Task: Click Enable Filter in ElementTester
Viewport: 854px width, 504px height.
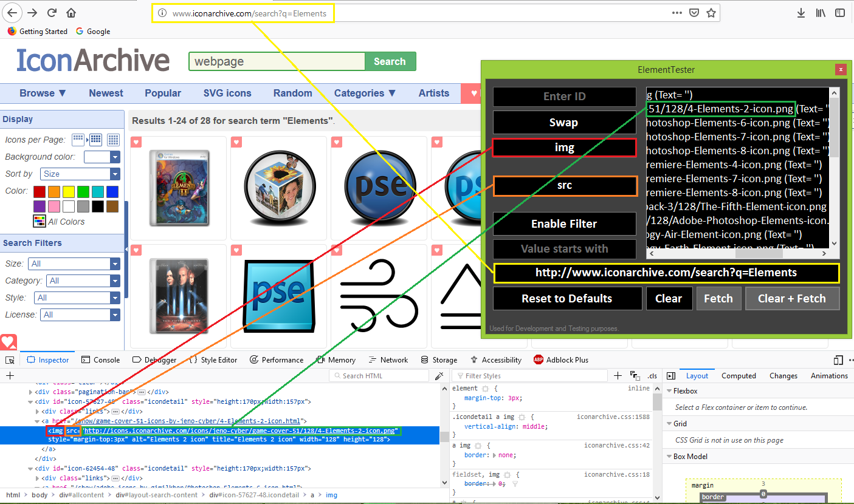Action: click(x=564, y=223)
